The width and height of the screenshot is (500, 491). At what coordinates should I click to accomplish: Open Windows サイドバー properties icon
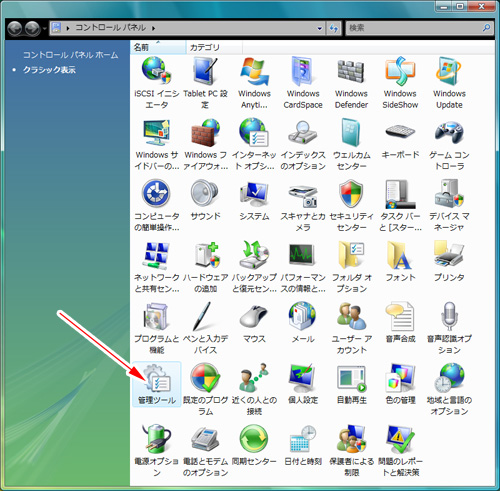pos(157,132)
